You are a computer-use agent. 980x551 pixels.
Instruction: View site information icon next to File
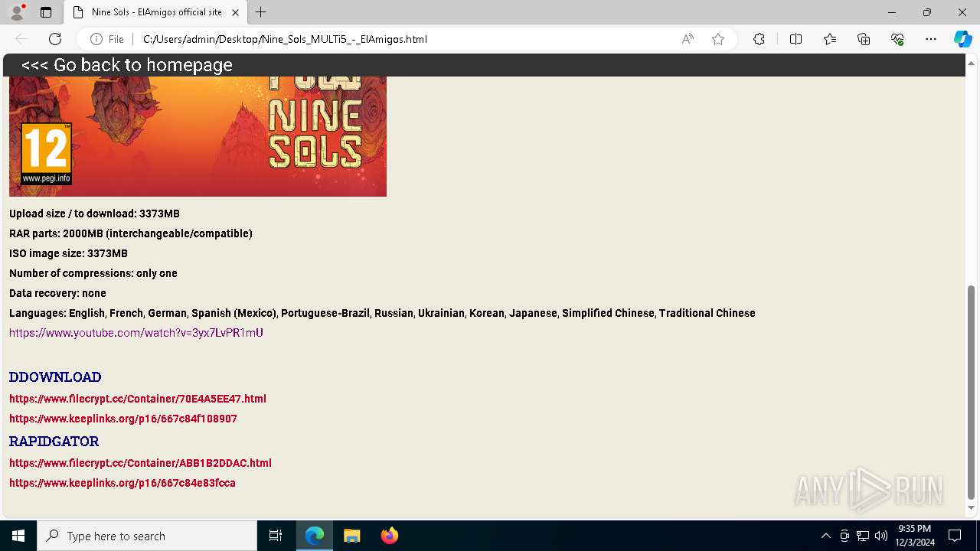coord(96,39)
